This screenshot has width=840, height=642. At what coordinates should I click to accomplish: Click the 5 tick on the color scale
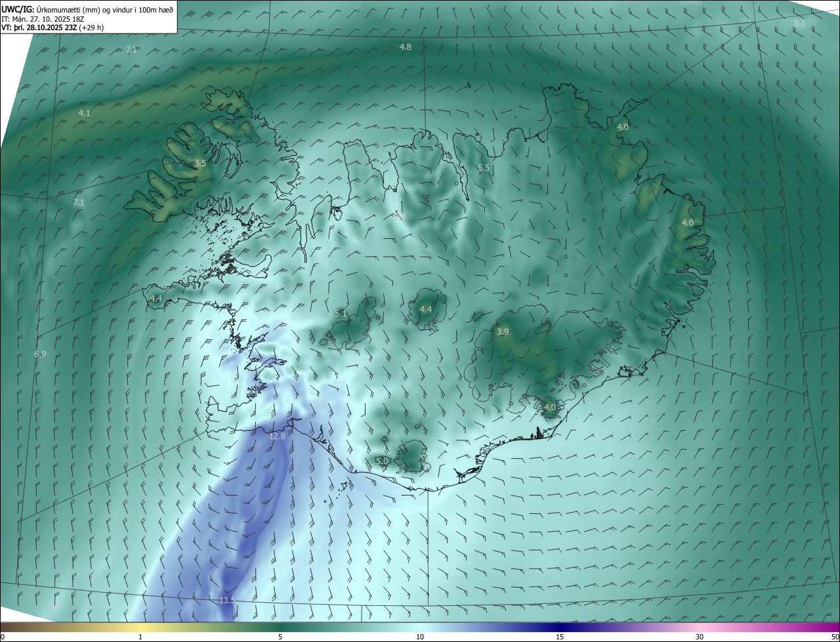280,637
